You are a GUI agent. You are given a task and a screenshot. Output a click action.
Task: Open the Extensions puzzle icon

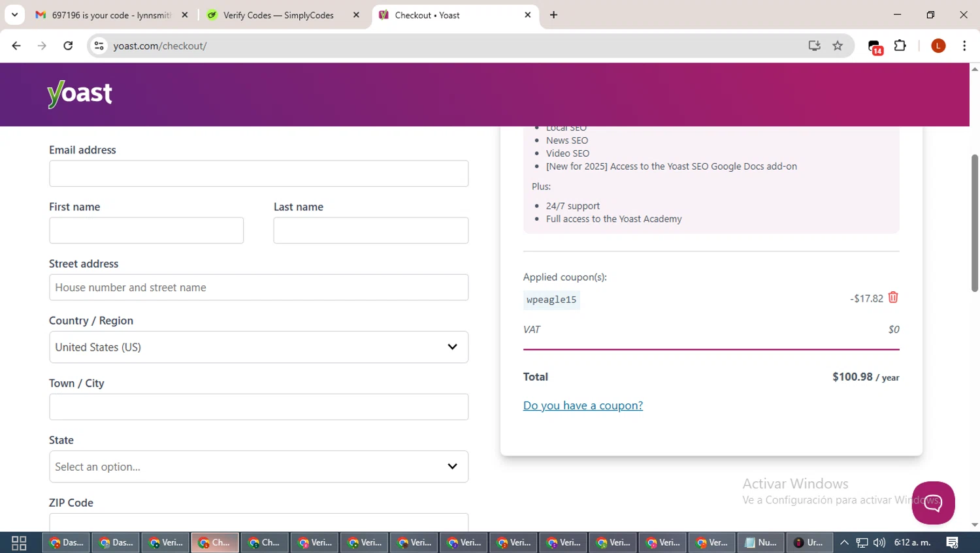[x=900, y=46]
